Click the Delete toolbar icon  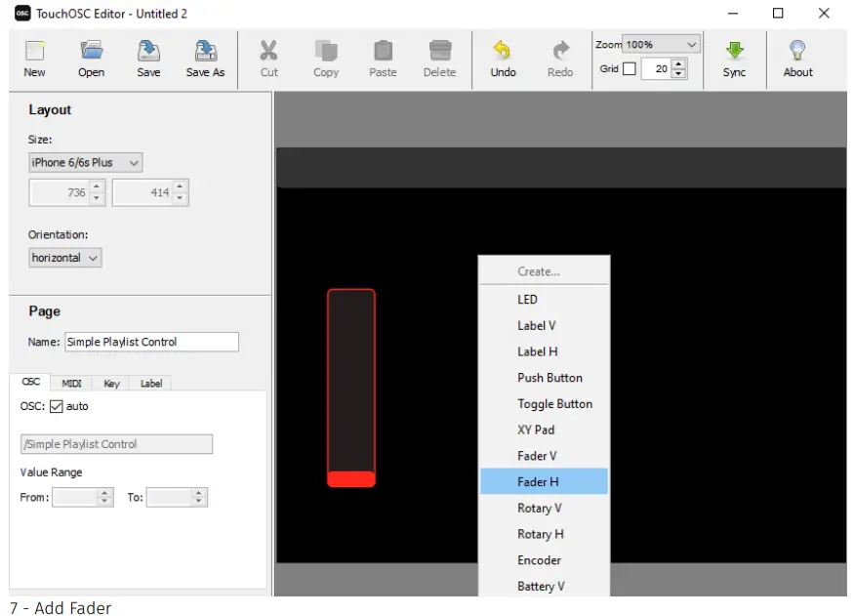pos(440,51)
